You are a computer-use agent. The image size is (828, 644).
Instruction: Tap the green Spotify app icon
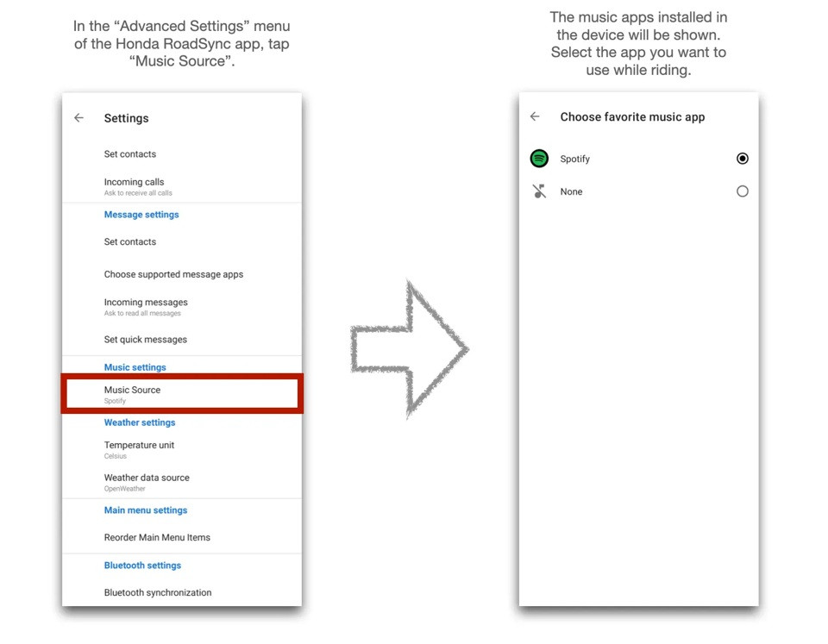click(x=539, y=159)
